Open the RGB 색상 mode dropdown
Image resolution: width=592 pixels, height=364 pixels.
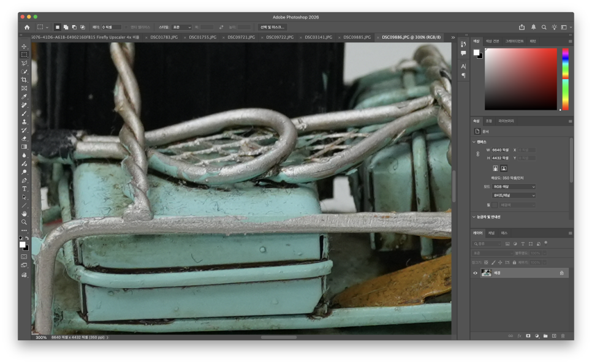(514, 186)
